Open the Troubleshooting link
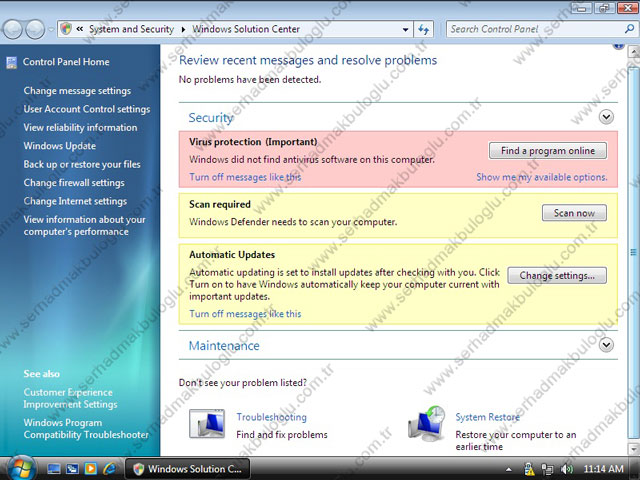The image size is (640, 480). [x=271, y=417]
